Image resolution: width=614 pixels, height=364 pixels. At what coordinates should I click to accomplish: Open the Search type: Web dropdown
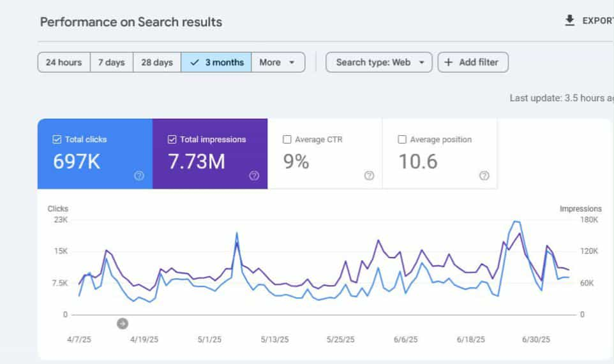(x=379, y=62)
